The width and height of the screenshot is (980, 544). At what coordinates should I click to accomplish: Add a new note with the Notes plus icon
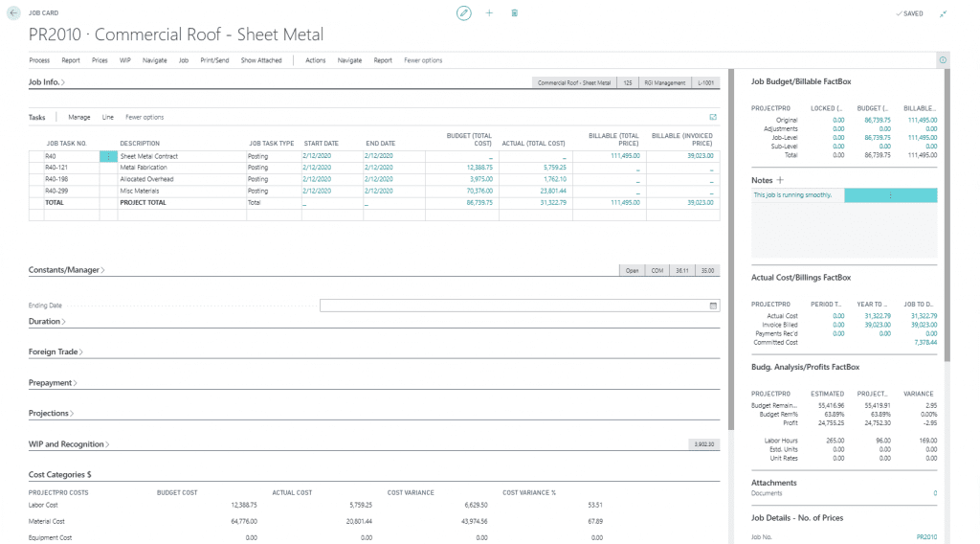780,180
